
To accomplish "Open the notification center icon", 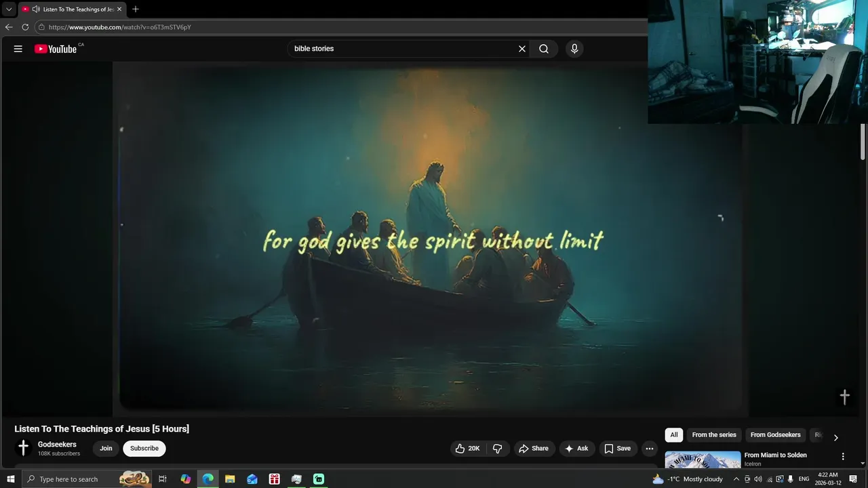I will pos(853,479).
